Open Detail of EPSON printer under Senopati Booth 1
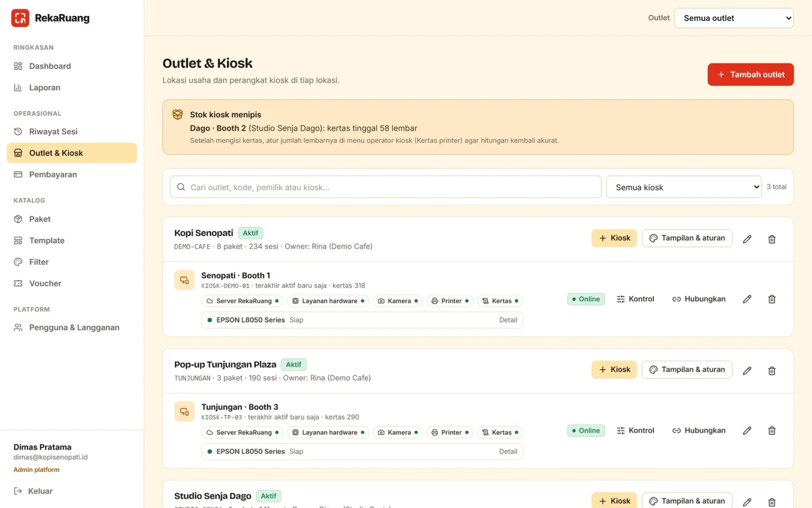 508,320
